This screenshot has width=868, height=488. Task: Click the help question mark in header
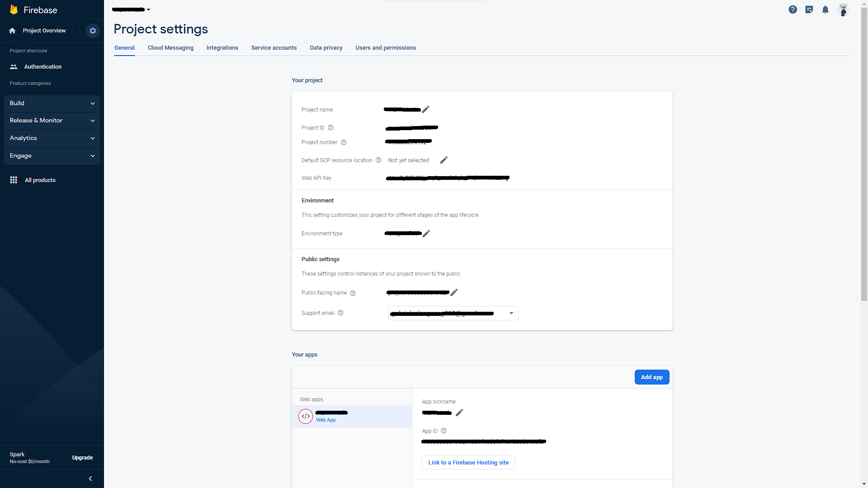793,9
